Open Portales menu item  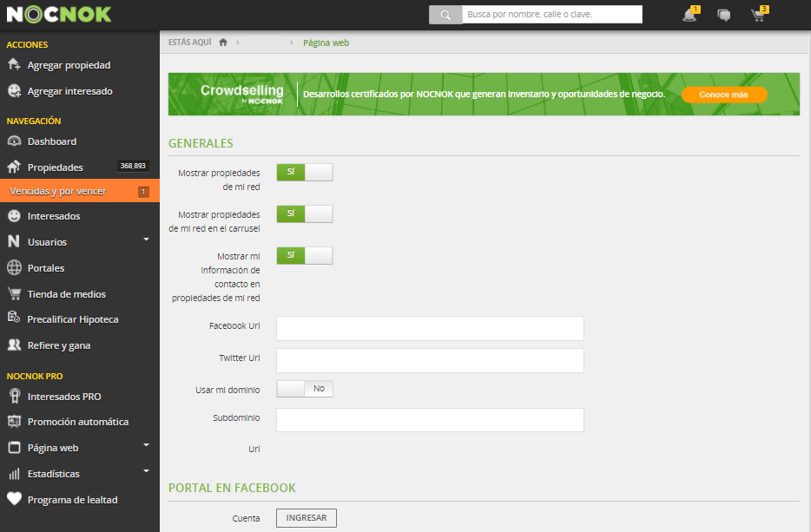point(46,268)
